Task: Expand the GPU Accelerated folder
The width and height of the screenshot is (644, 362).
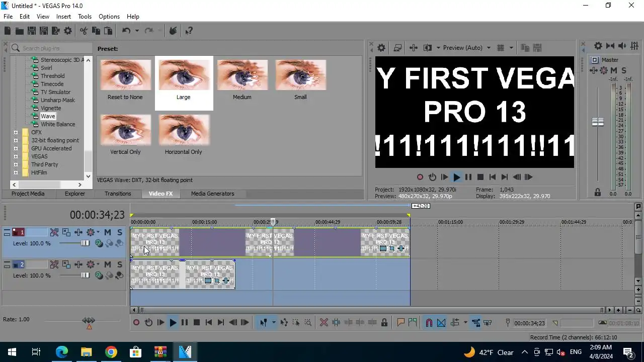Action: [16, 148]
